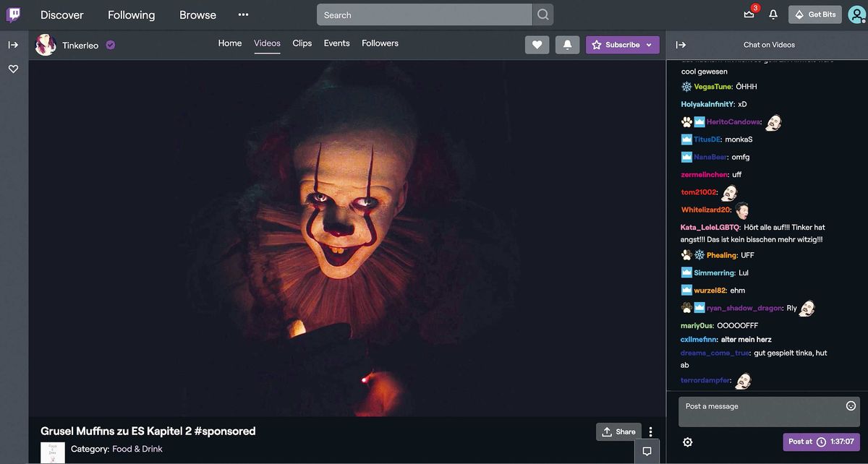Expand the left sidebar panel
The height and width of the screenshot is (464, 868).
pos(13,45)
